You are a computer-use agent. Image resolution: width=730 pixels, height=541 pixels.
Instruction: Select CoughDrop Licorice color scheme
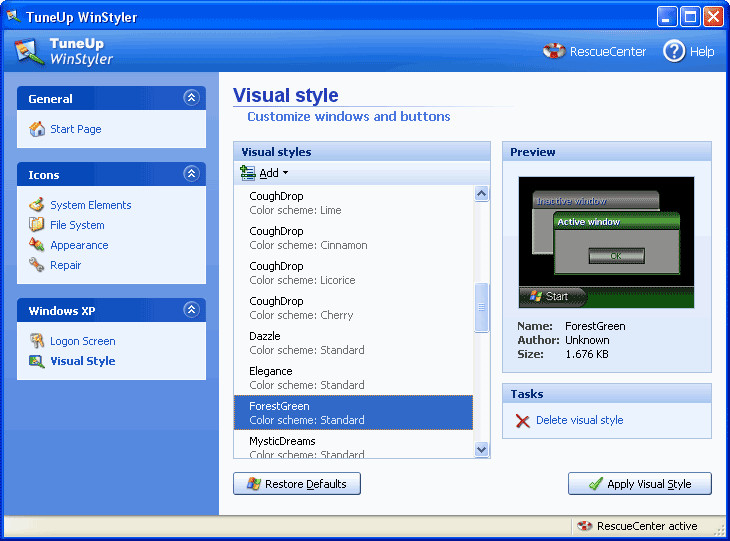click(x=353, y=273)
